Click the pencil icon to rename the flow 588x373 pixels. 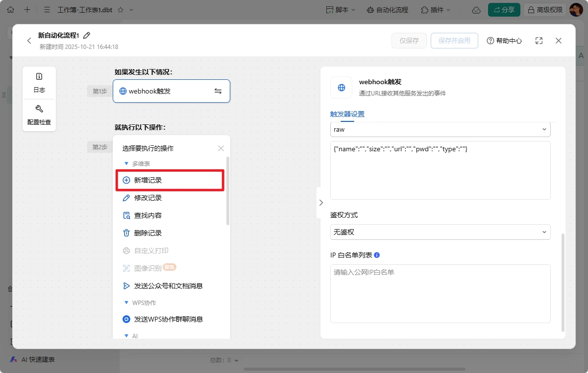(x=87, y=35)
